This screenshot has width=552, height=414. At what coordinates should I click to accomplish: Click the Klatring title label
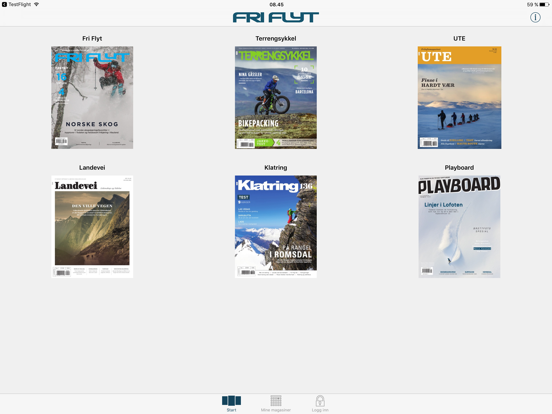(276, 168)
